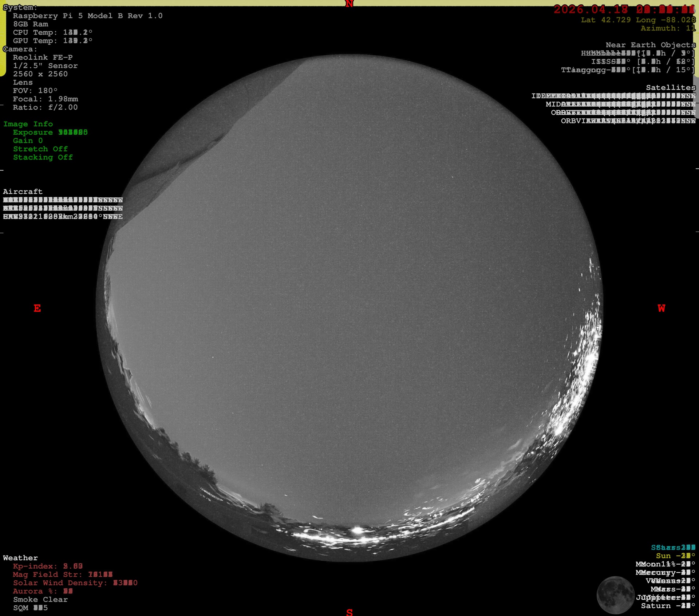699x616 pixels.
Task: Toggle the Stacking Off setting text
Action: pos(43,157)
